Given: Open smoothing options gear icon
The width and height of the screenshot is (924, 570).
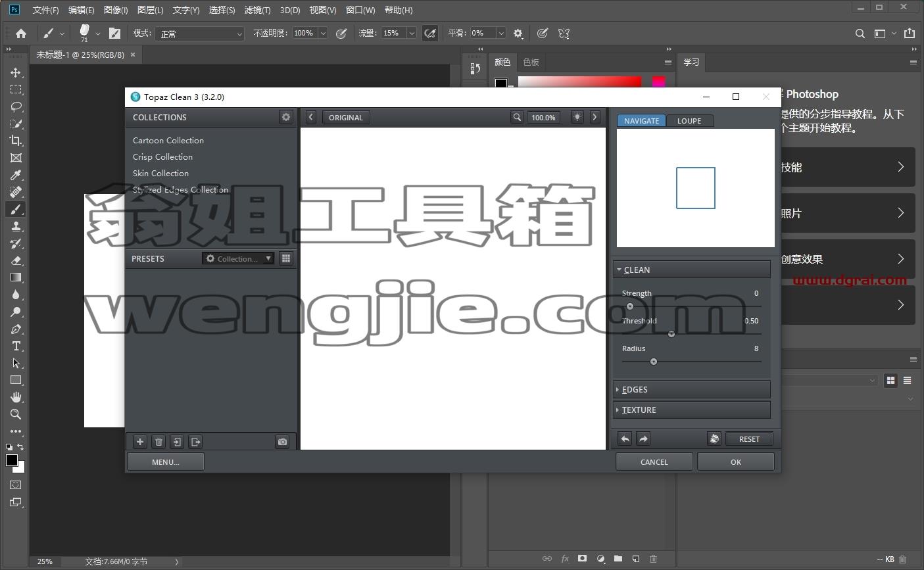Looking at the screenshot, I should tap(518, 34).
